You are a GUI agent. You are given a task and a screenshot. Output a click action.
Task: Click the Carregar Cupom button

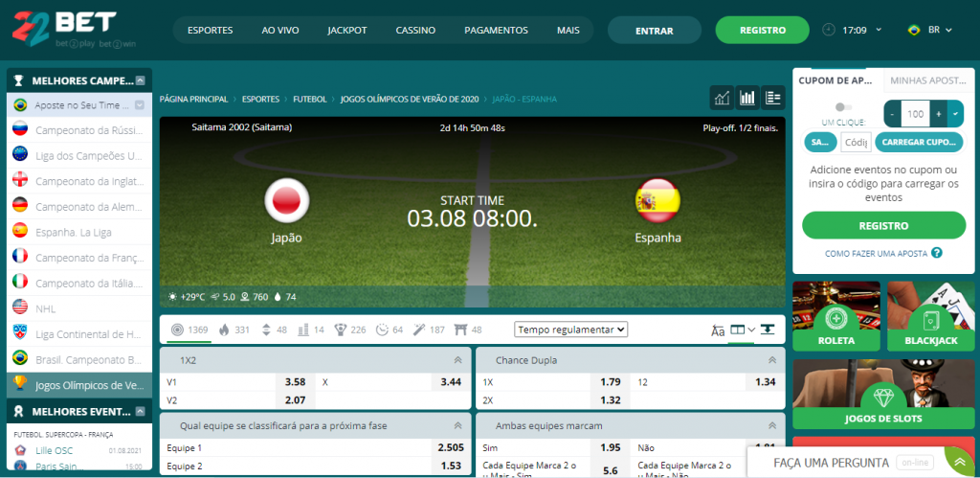(x=919, y=142)
